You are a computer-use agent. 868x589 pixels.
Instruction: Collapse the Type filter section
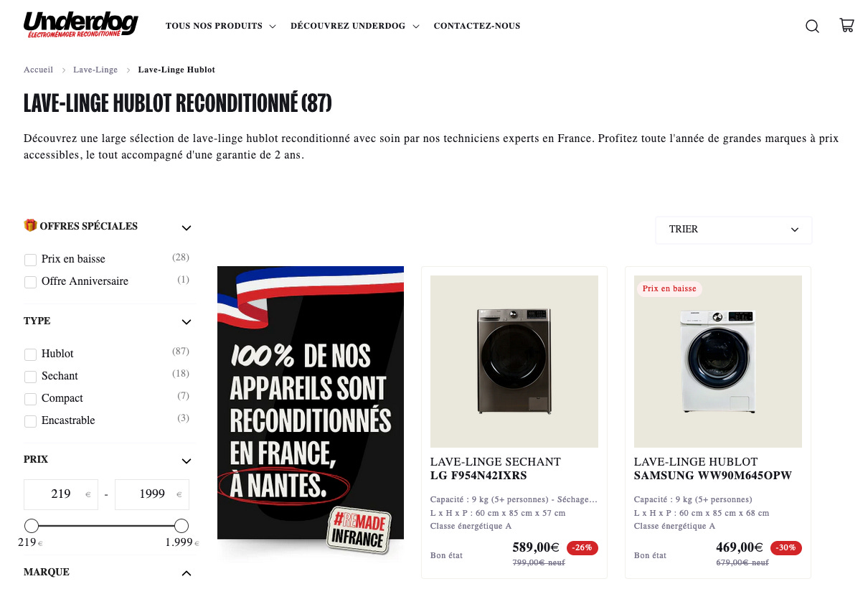187,322
